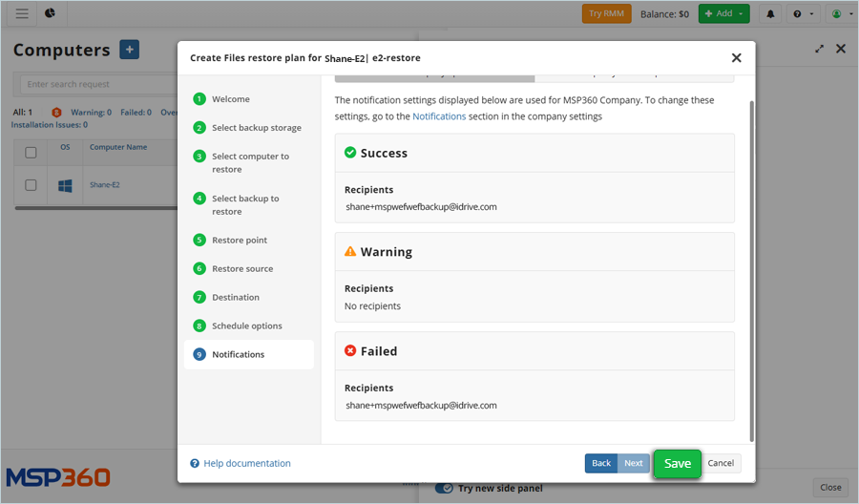Click the Windows OS icon for Shane-E2
This screenshot has width=859, height=504.
65,185
